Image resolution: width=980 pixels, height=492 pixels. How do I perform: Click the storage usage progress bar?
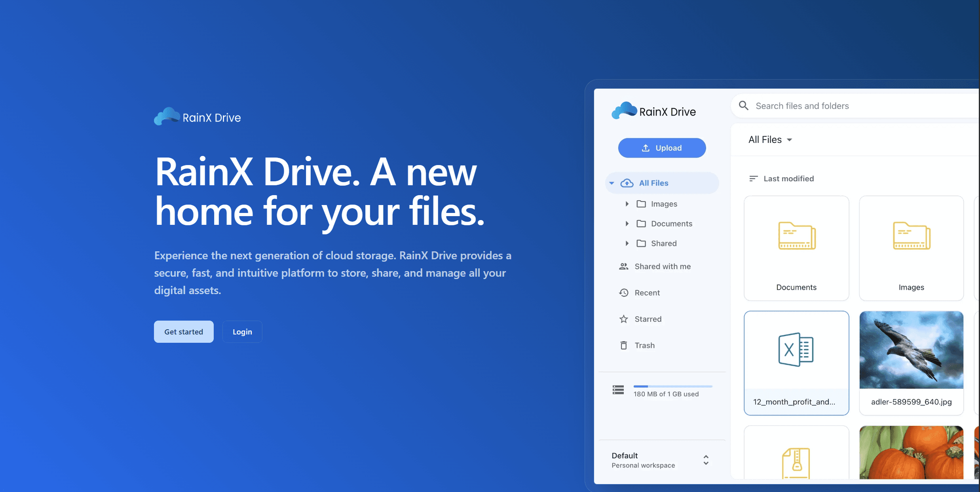(x=672, y=386)
